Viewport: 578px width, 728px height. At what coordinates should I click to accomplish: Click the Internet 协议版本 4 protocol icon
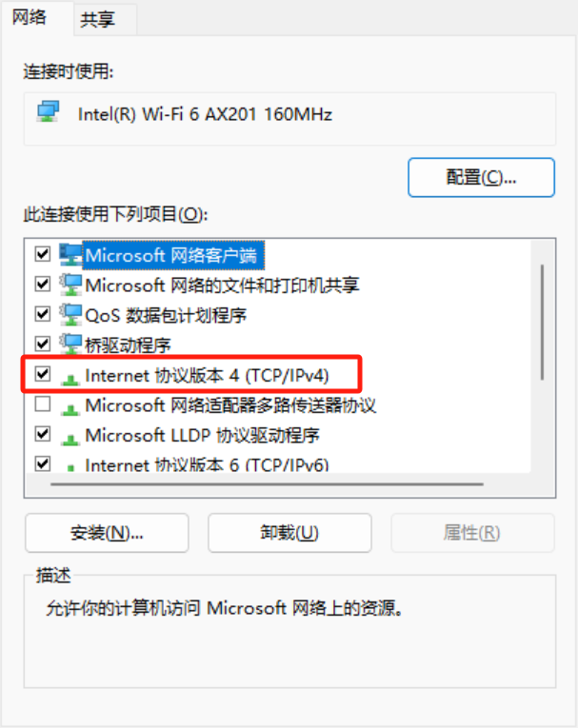[x=70, y=380]
